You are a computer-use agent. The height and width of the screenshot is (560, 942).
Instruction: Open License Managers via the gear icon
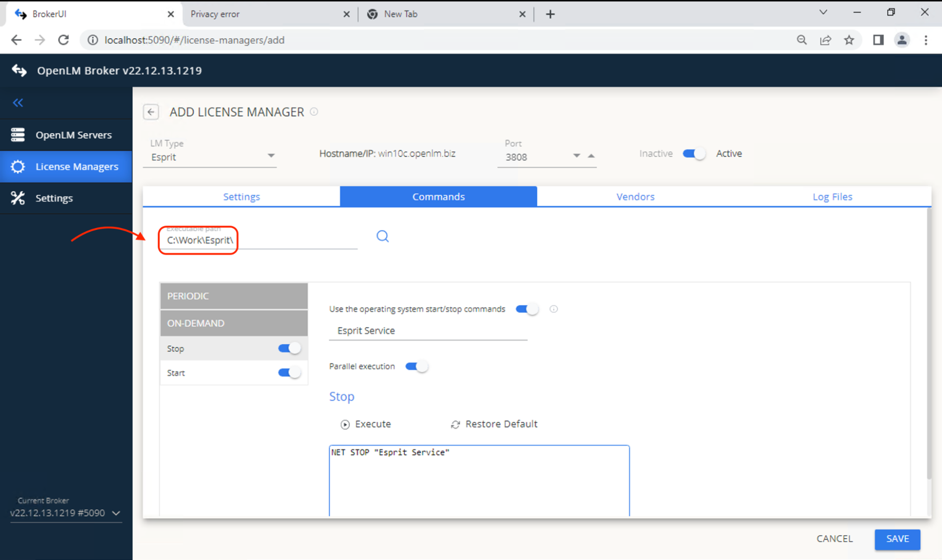17,166
